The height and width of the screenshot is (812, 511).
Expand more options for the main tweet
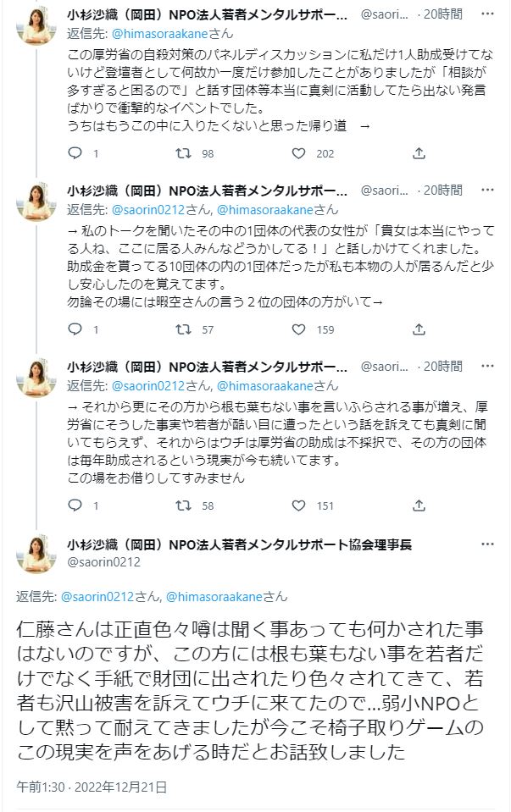(487, 544)
